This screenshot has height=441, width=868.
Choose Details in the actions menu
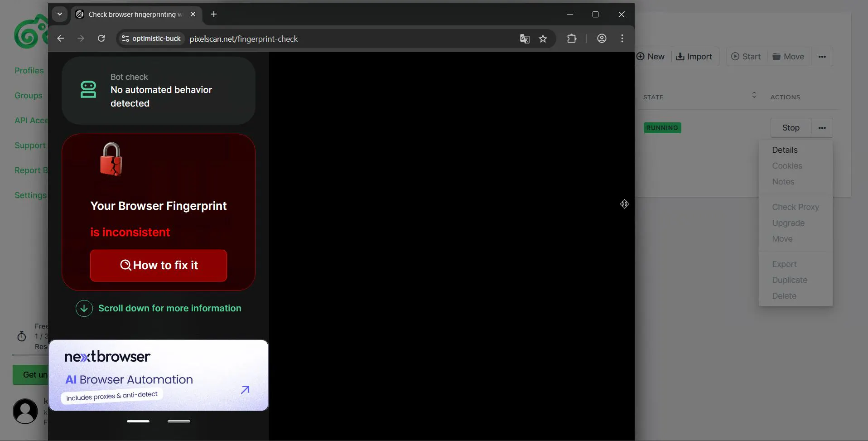(785, 150)
